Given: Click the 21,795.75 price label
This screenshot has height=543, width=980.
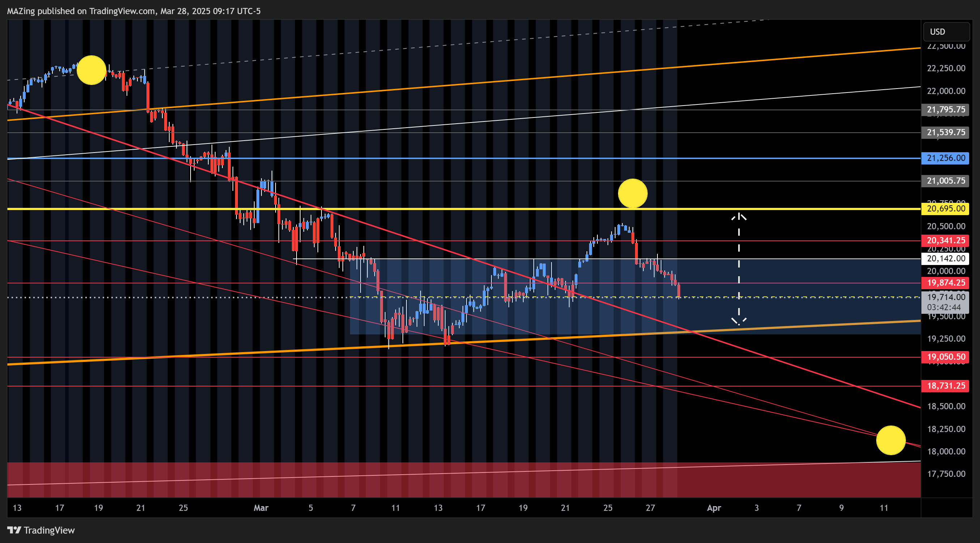Looking at the screenshot, I should pos(945,110).
